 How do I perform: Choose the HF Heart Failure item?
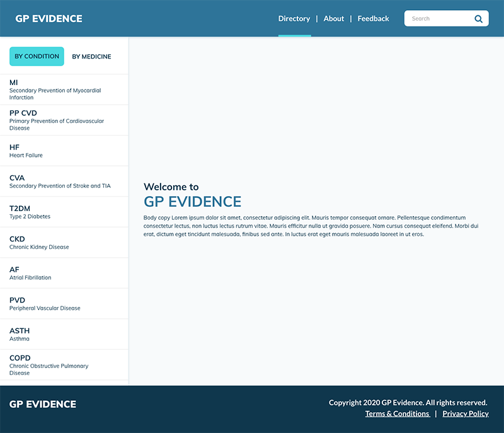tap(64, 151)
